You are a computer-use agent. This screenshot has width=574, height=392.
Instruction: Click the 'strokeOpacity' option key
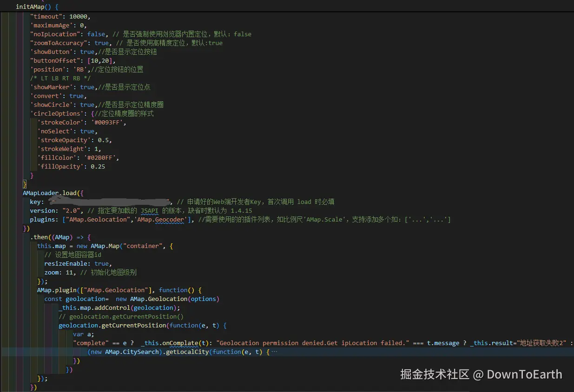click(64, 140)
